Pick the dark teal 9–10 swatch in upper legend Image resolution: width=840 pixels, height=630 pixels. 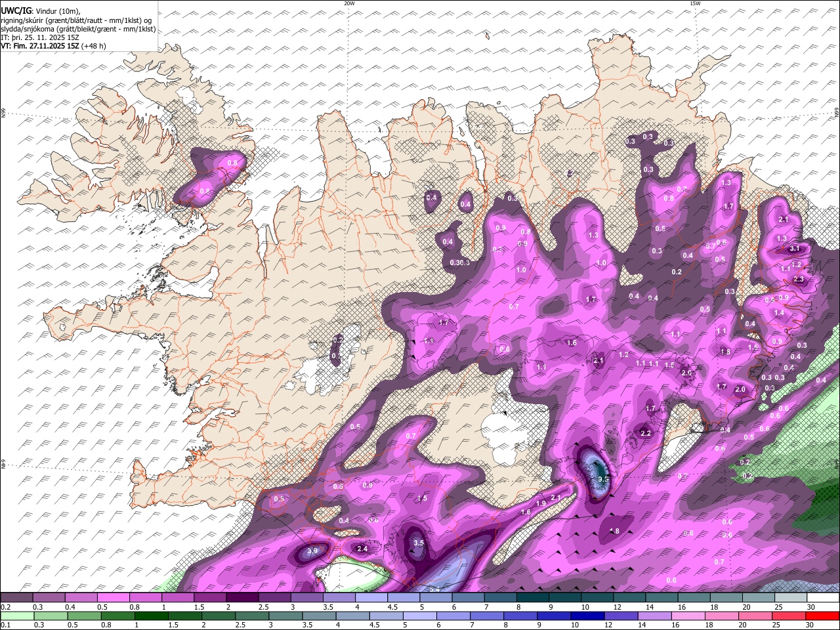click(565, 598)
